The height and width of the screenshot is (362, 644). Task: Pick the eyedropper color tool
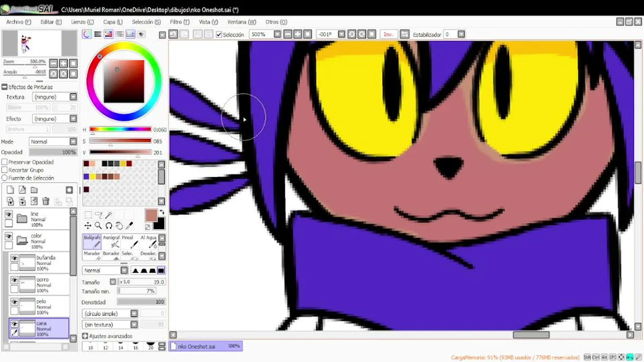(129, 226)
